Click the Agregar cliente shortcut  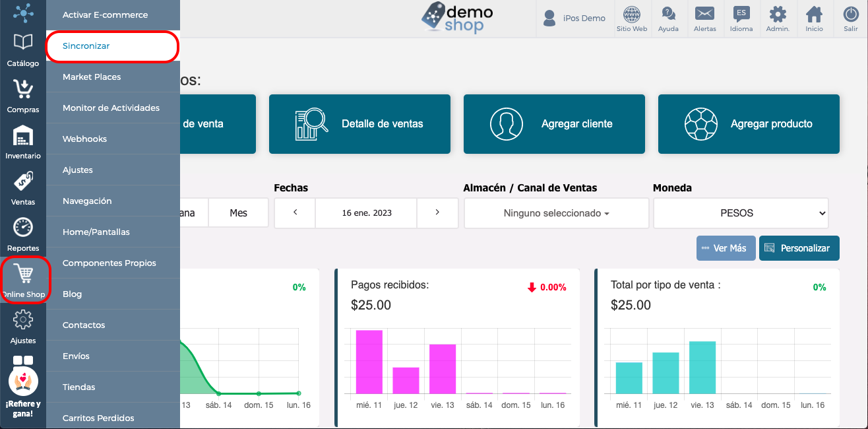tap(554, 124)
